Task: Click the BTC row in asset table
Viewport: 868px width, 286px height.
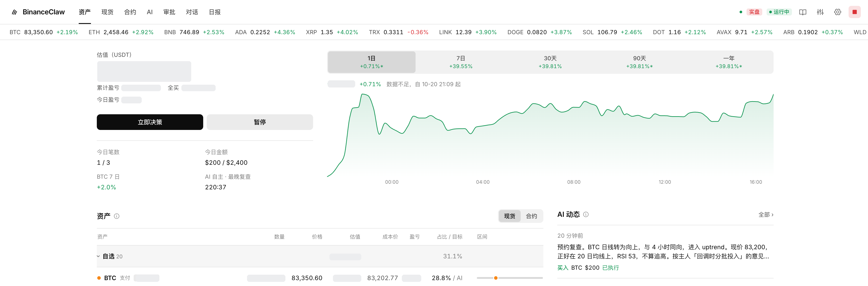Action: [x=320, y=278]
